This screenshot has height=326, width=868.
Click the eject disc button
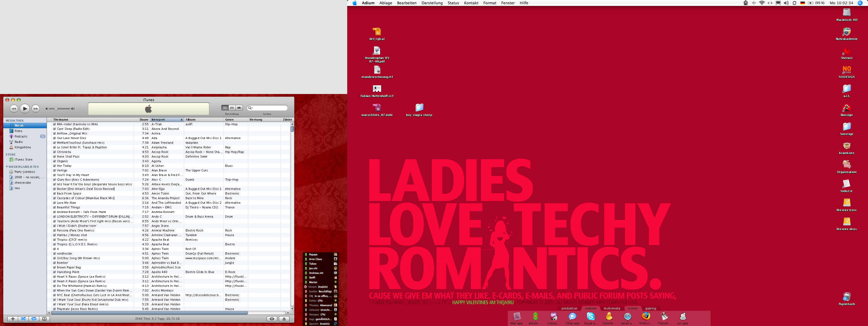[x=284, y=319]
